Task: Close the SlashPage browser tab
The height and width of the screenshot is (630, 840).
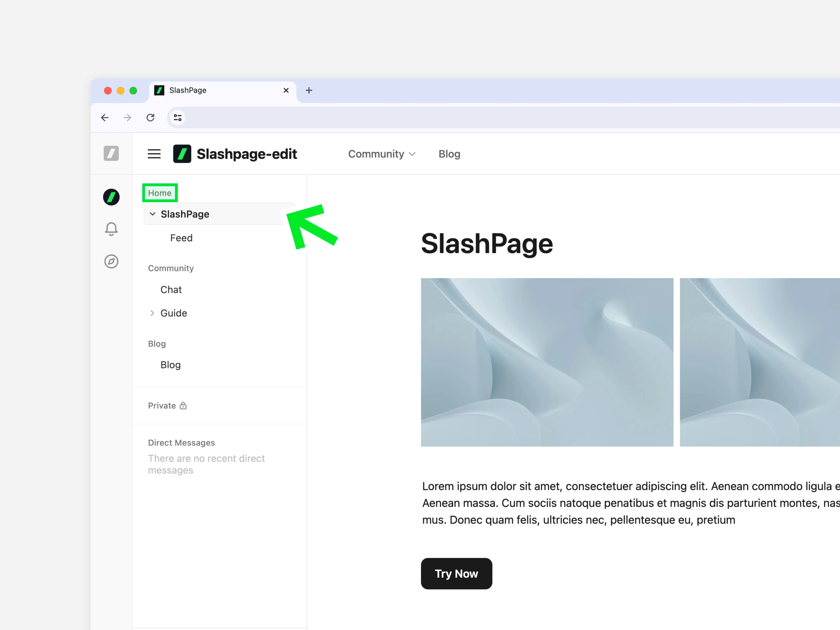Action: (x=286, y=90)
